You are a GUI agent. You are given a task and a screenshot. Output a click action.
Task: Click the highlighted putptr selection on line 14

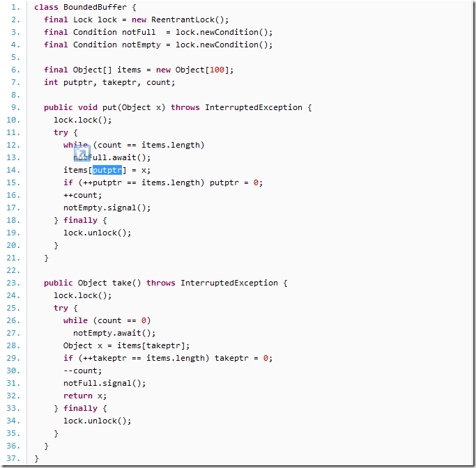[x=107, y=170]
